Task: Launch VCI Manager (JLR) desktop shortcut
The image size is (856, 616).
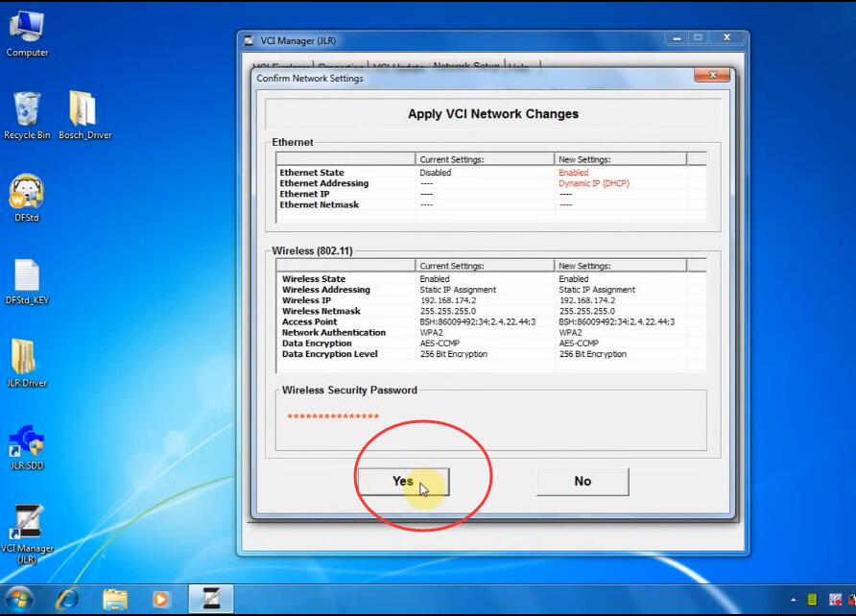Action: 27,533
